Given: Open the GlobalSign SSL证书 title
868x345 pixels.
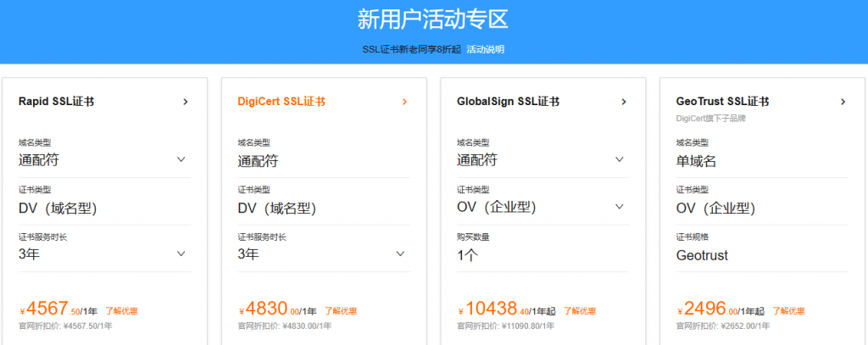Looking at the screenshot, I should [508, 102].
